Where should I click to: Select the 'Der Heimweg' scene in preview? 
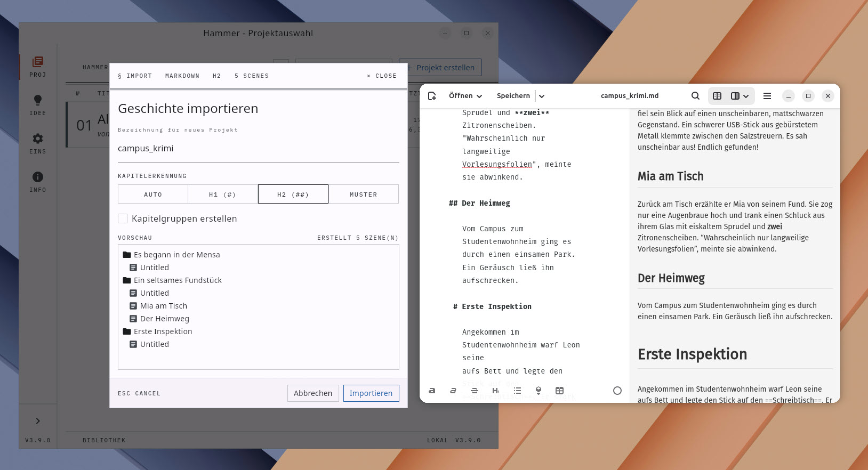159,319
